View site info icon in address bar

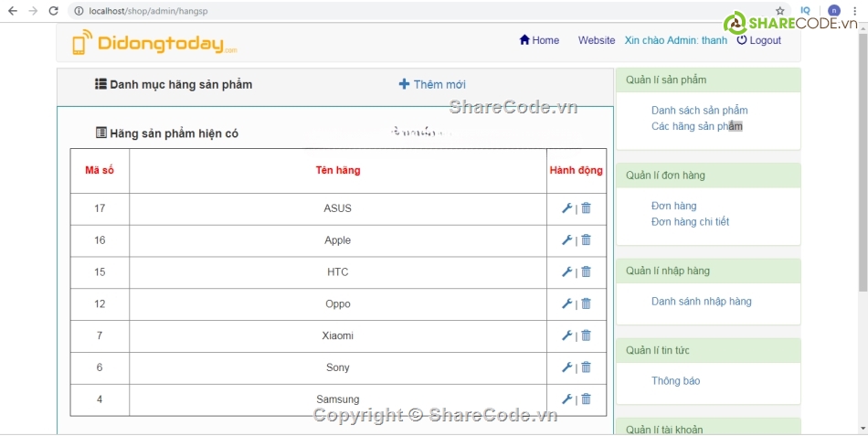[x=79, y=11]
